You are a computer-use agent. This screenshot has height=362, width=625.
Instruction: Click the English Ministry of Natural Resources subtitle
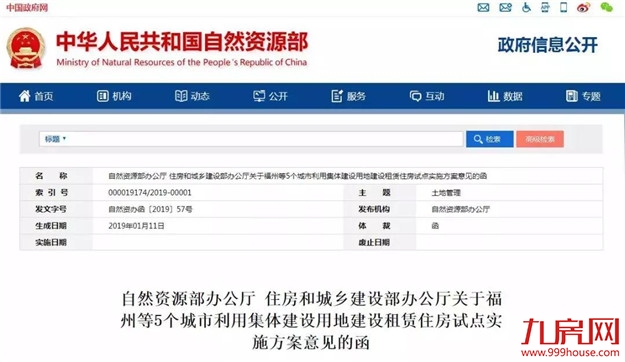pos(182,62)
